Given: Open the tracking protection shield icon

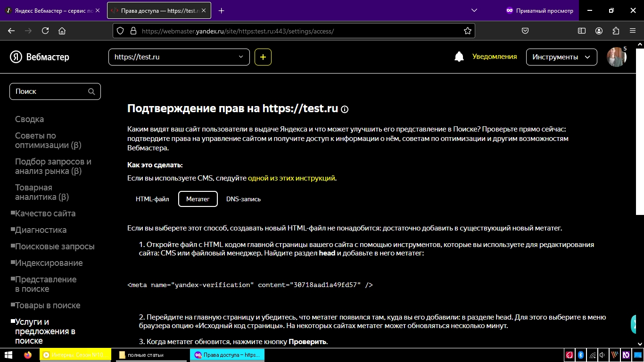Looking at the screenshot, I should click(120, 31).
